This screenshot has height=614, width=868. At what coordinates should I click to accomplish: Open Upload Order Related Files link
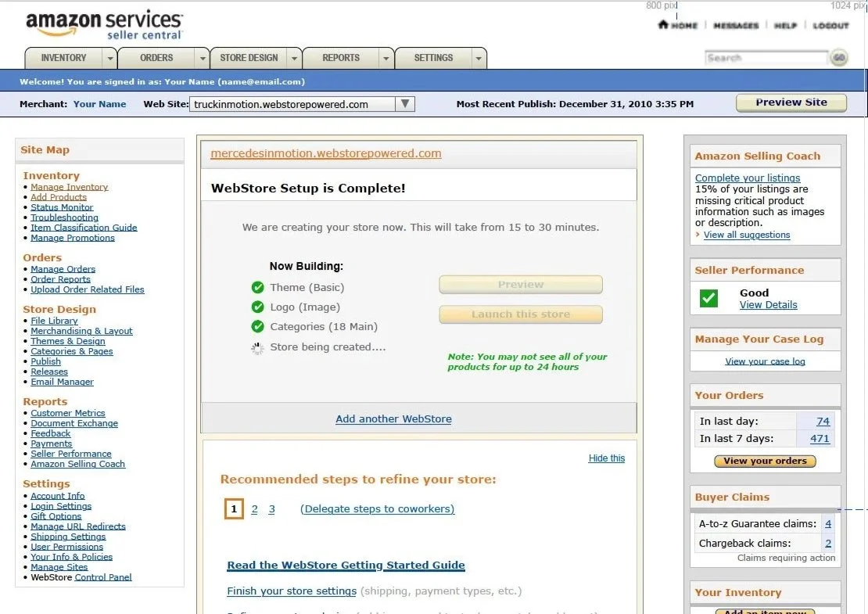(x=88, y=289)
